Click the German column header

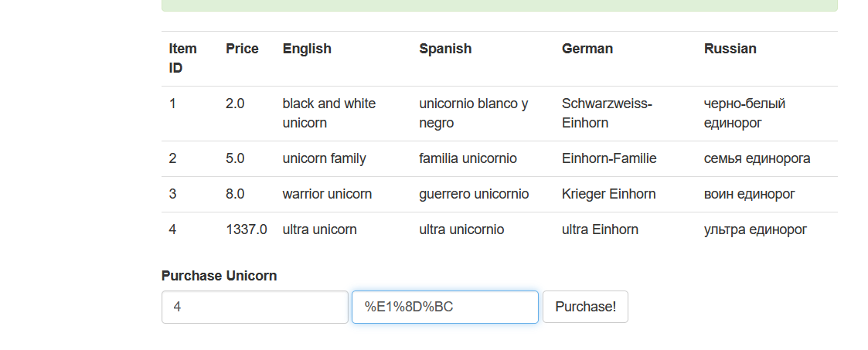tap(587, 49)
